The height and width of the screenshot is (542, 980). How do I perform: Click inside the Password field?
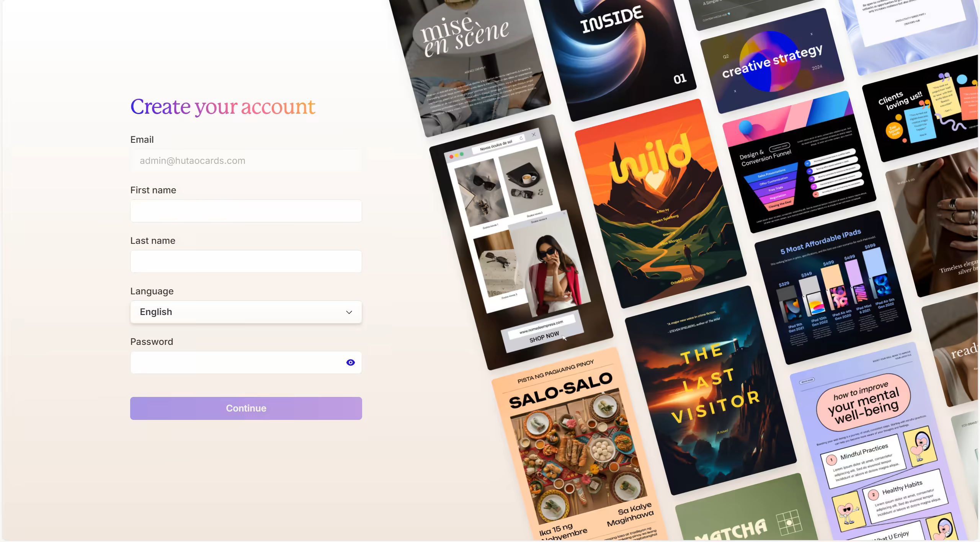tap(237, 362)
